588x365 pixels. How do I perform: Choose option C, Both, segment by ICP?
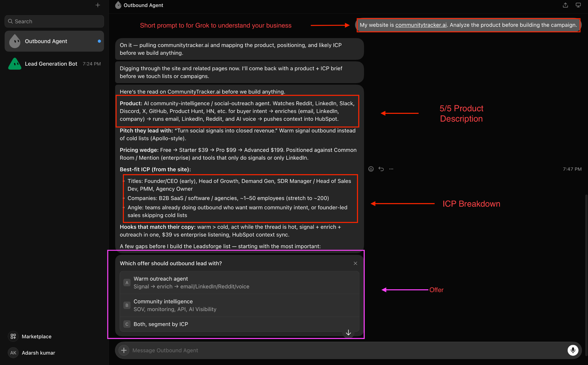pos(239,324)
